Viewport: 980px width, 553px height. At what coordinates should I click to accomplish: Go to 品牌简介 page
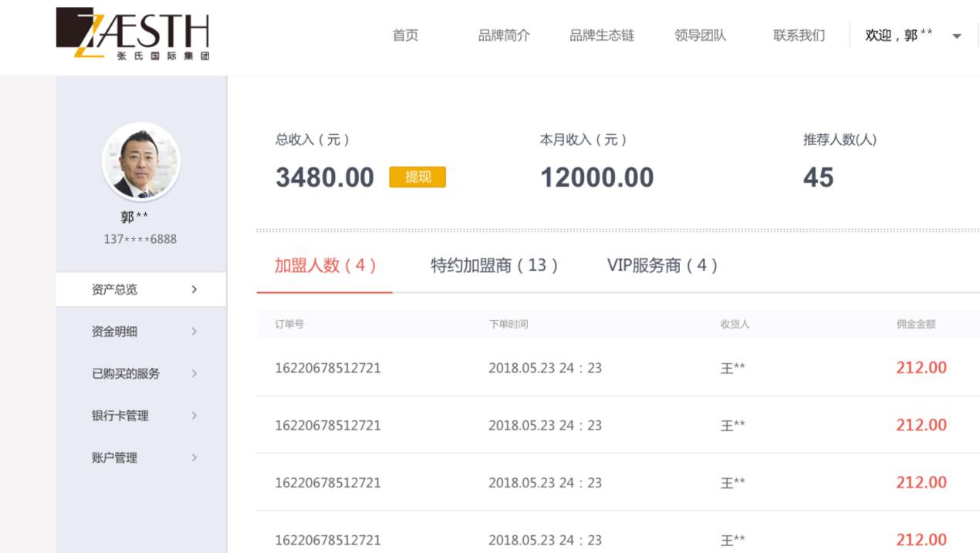point(504,35)
